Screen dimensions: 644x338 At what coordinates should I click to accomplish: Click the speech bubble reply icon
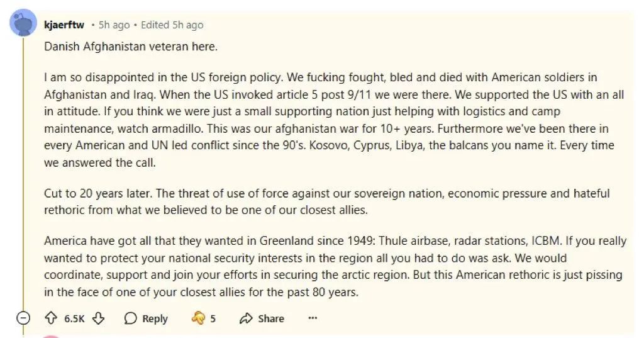pyautogui.click(x=131, y=318)
